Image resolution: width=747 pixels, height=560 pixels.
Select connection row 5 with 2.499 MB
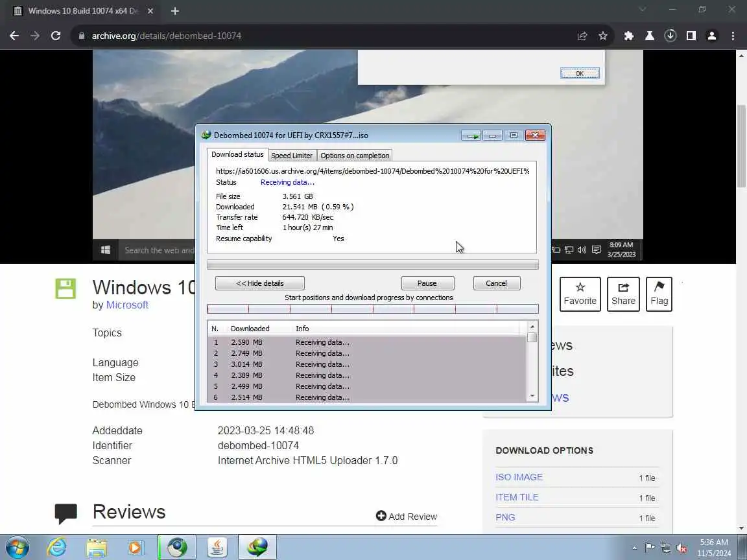coord(367,386)
